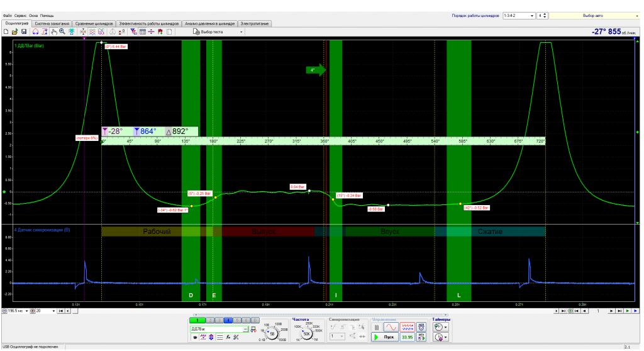This screenshot has height=351, width=644.
Task: Open the Выбор теста dropdown
Action: click(218, 31)
